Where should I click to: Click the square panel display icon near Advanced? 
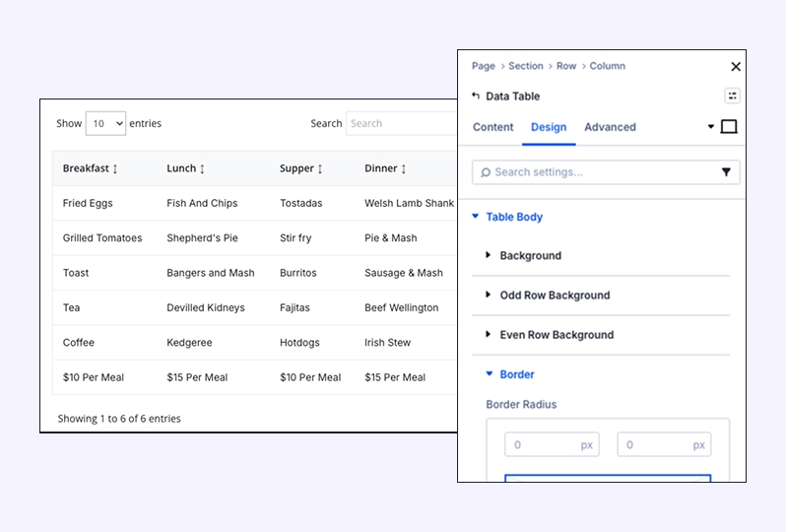(729, 127)
